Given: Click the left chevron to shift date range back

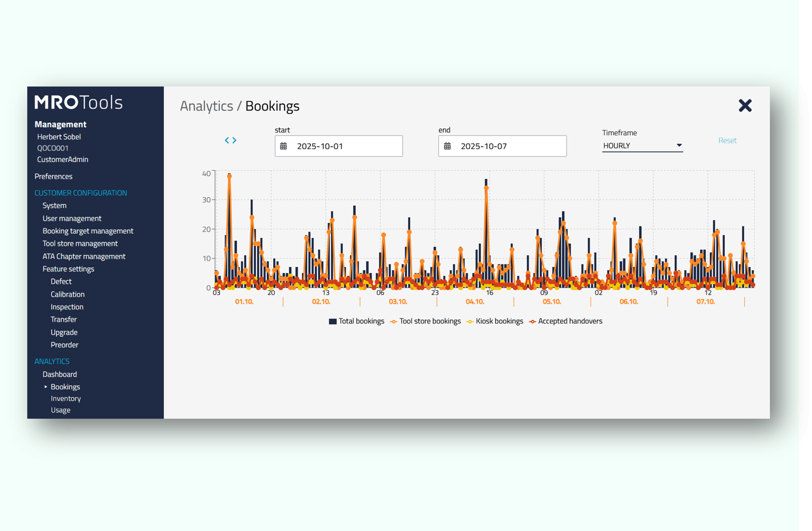Looking at the screenshot, I should point(227,140).
